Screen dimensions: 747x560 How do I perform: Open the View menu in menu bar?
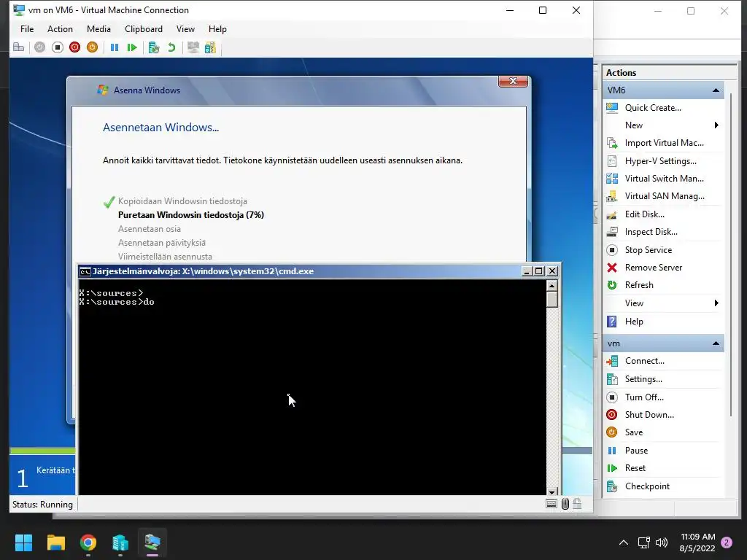click(x=185, y=29)
